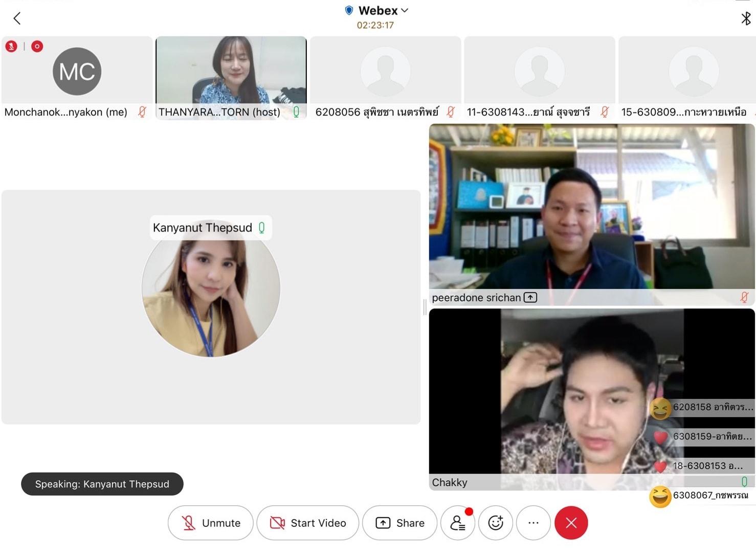
Task: Leave meeting with the red X button
Action: [x=571, y=523]
